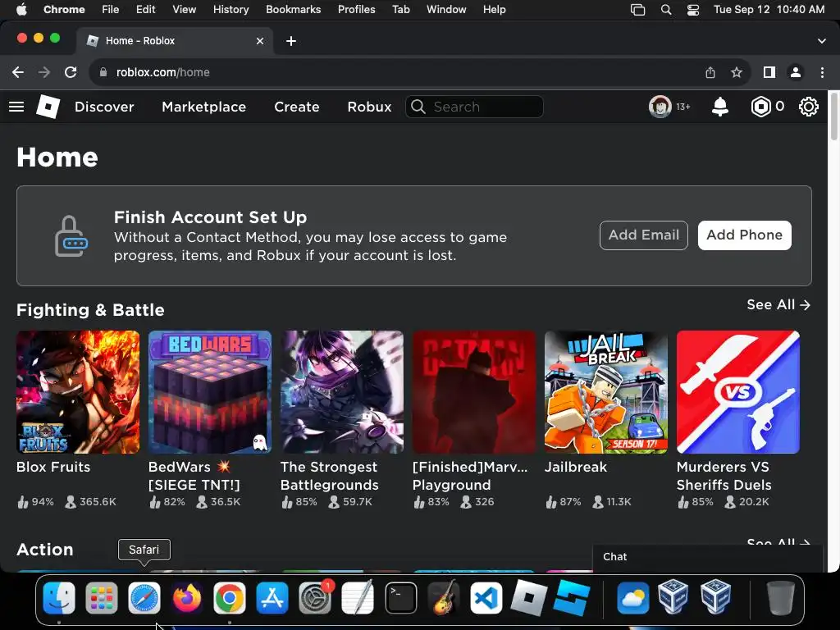Open the History menu
This screenshot has height=630, width=840.
(x=231, y=10)
